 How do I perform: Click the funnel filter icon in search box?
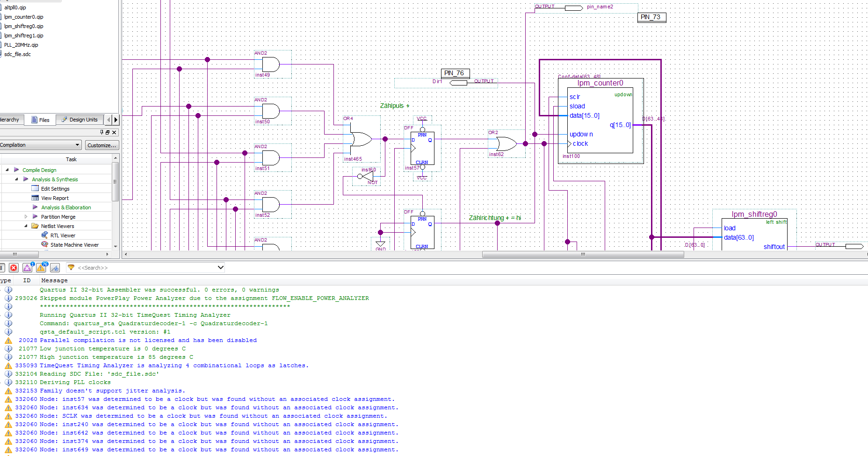tap(71, 268)
